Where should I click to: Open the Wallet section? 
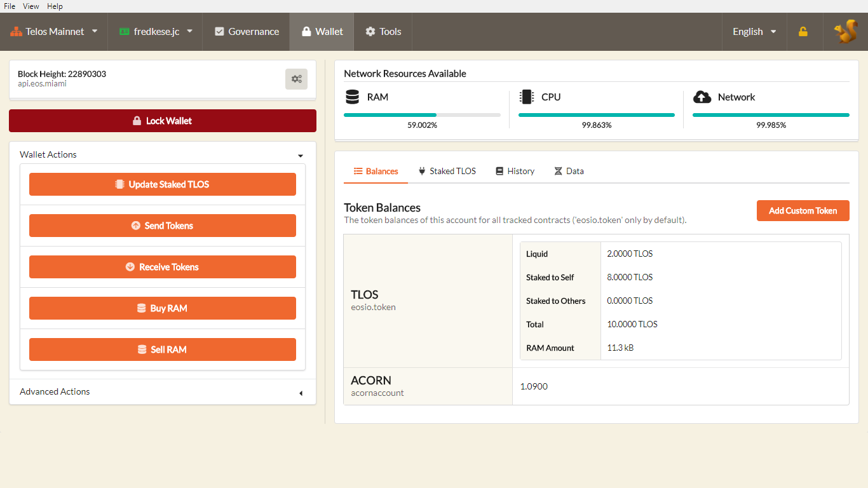tap(322, 32)
